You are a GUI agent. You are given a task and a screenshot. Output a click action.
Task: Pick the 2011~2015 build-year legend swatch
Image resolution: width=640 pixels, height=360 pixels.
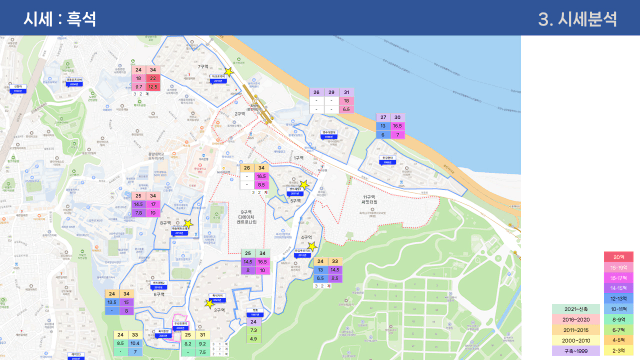point(576,330)
